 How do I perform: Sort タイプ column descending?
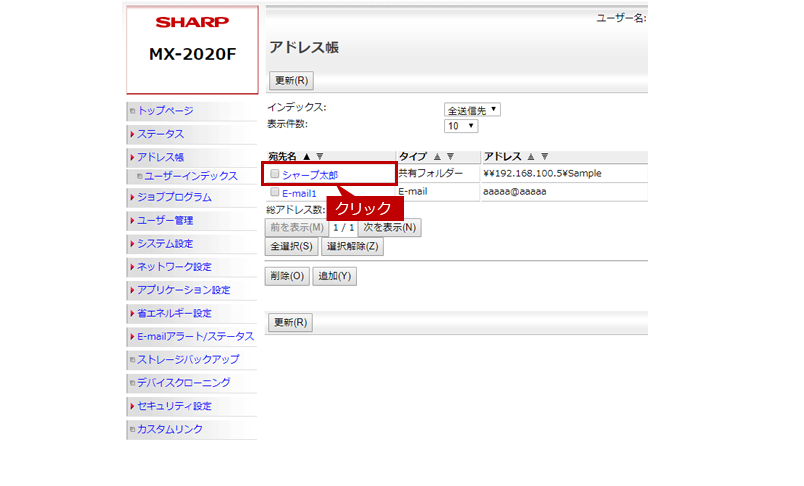[450, 157]
